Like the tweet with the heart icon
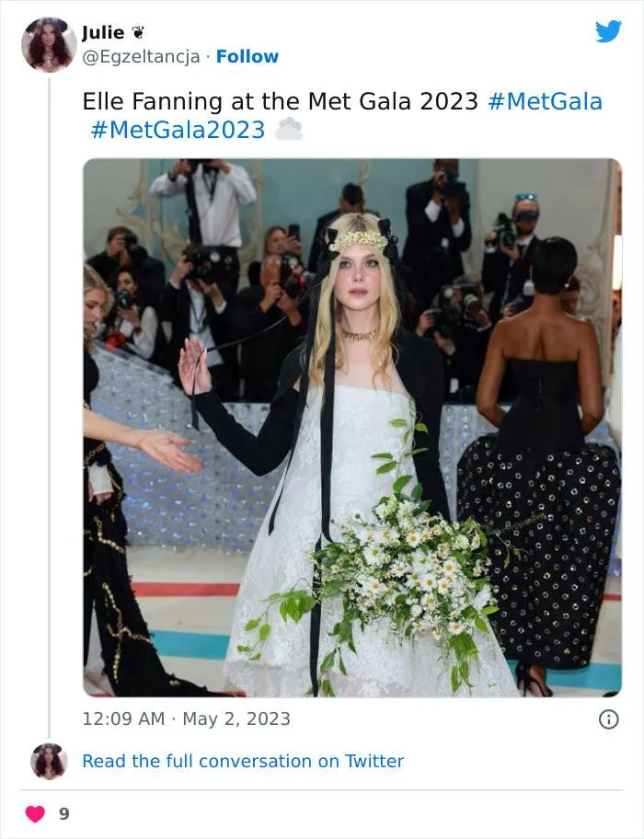 coord(35,814)
